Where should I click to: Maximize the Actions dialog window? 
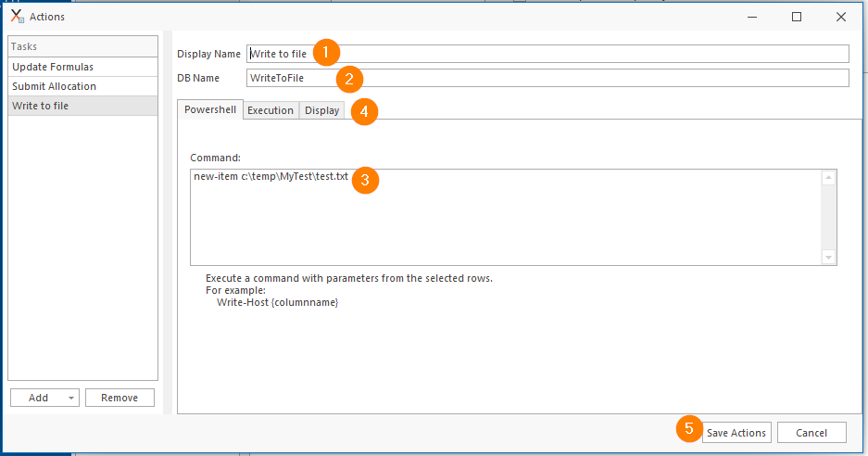click(796, 17)
